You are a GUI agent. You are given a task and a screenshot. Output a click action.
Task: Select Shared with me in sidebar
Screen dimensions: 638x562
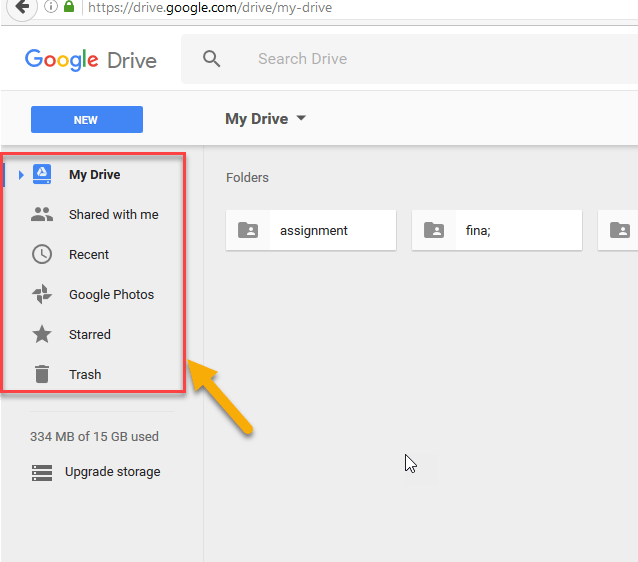point(113,215)
